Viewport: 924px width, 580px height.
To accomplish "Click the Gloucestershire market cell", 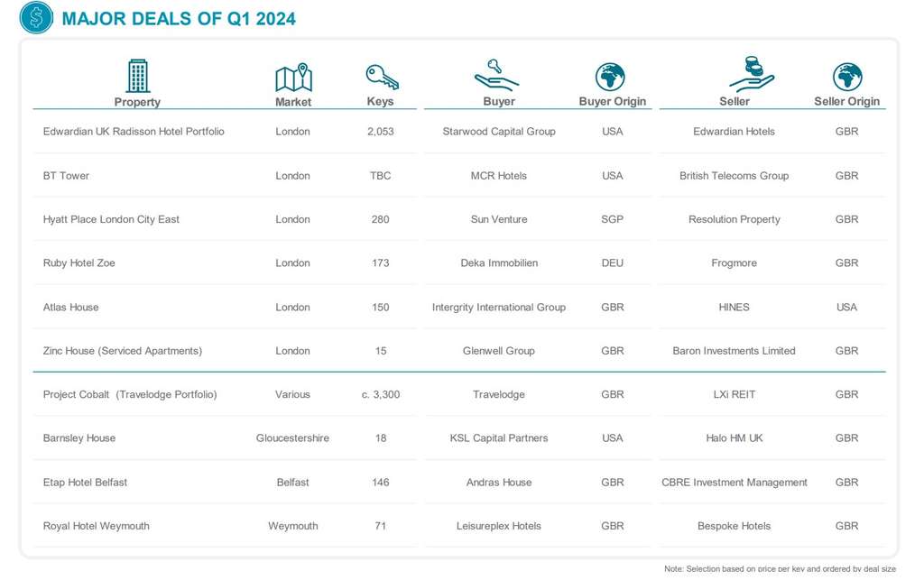I will (x=292, y=438).
